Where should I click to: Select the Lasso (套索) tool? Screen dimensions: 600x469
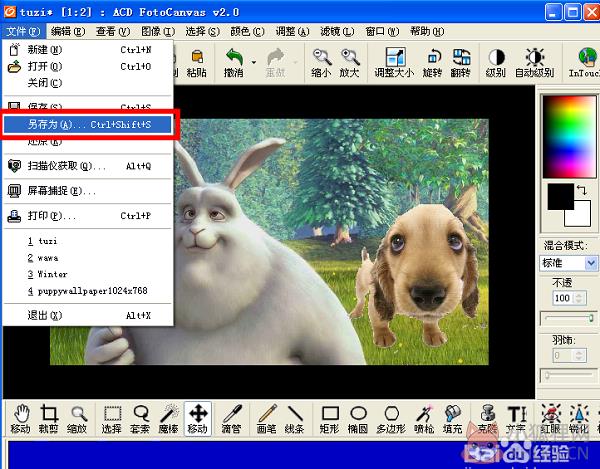click(140, 419)
